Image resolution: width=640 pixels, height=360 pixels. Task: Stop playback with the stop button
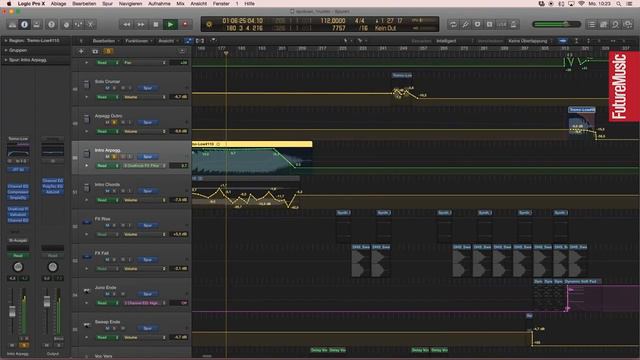pyautogui.click(x=156, y=24)
